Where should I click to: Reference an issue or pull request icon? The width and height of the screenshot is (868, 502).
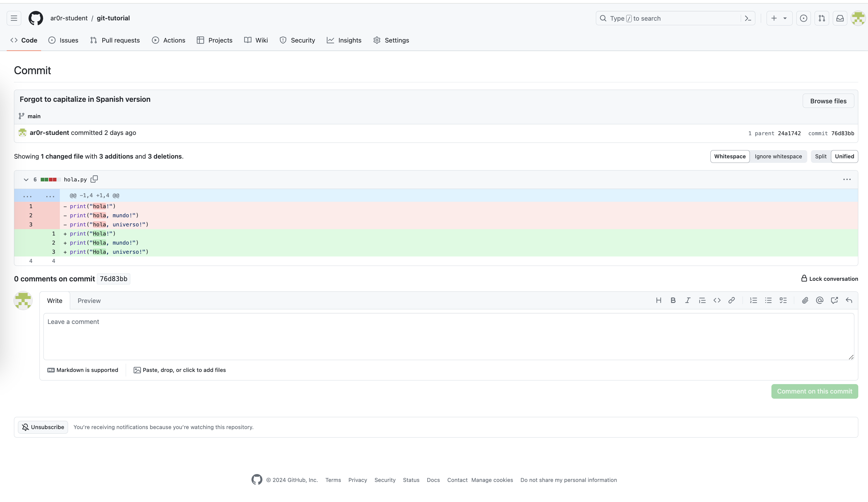(x=834, y=301)
